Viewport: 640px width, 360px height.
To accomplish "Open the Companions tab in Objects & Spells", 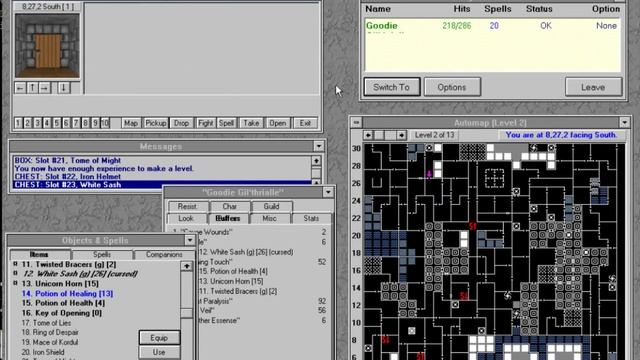I will point(164,254).
